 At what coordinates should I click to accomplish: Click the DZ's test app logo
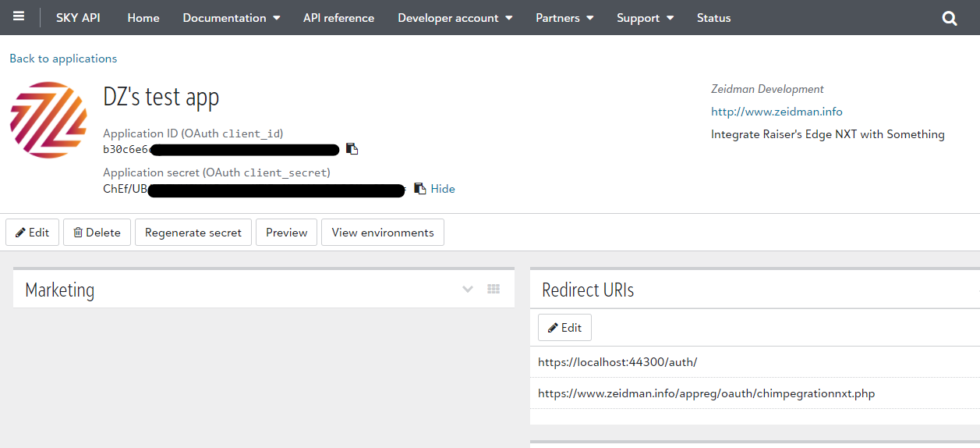[48, 119]
